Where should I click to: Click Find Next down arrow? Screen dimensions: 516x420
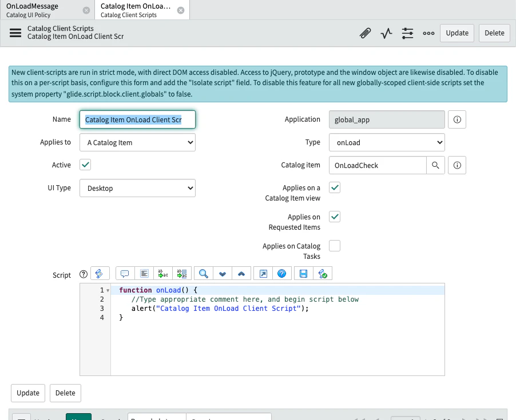[223, 273]
